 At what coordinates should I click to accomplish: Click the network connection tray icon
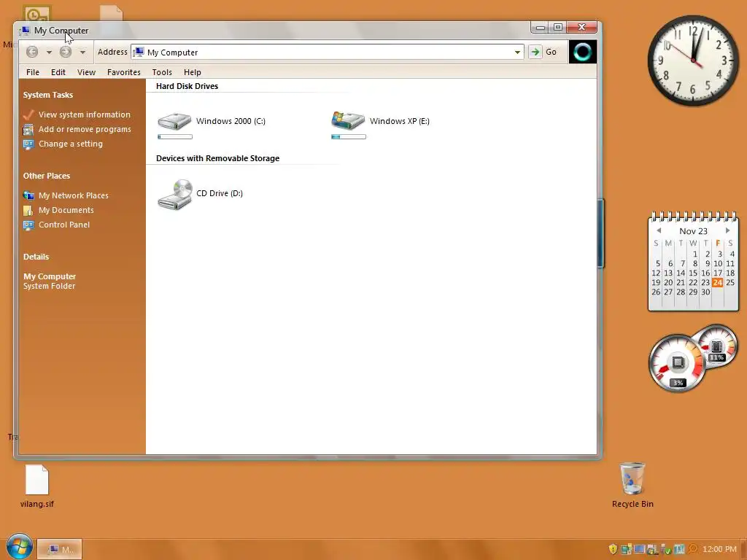click(627, 549)
